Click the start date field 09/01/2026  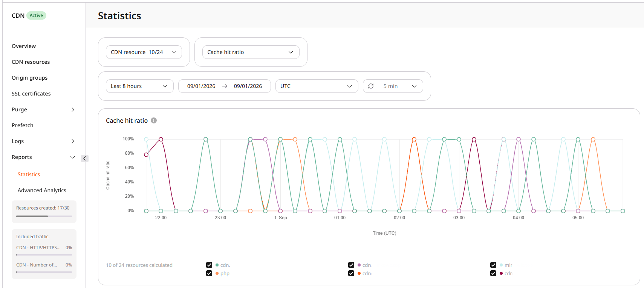[201, 86]
